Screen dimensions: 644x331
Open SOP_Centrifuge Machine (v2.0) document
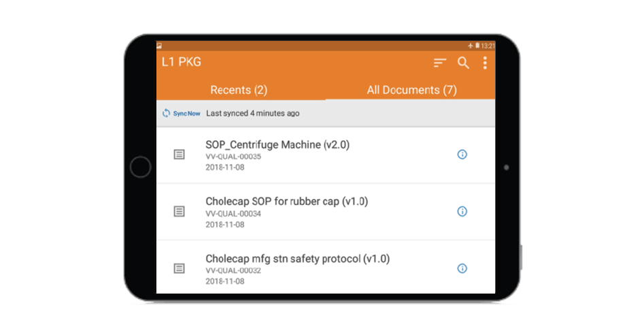coord(277,145)
